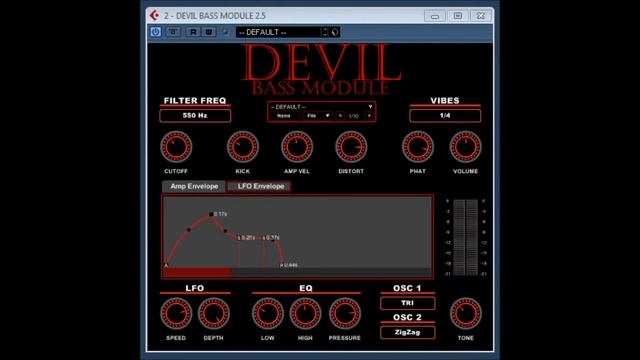The height and width of the screenshot is (360, 640).
Task: Click the red envelope zoom bar
Action: pos(198,272)
